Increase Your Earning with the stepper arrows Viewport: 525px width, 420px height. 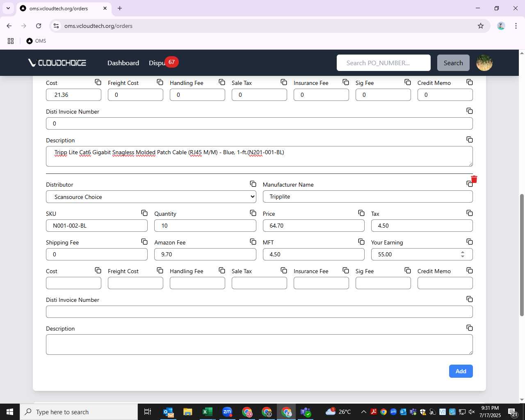tap(463, 252)
